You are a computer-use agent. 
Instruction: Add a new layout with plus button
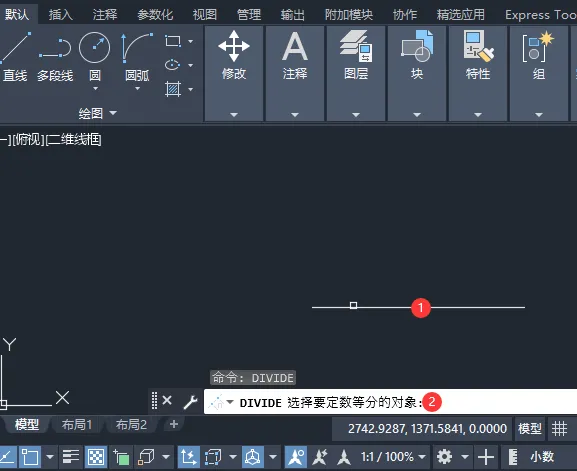(174, 424)
